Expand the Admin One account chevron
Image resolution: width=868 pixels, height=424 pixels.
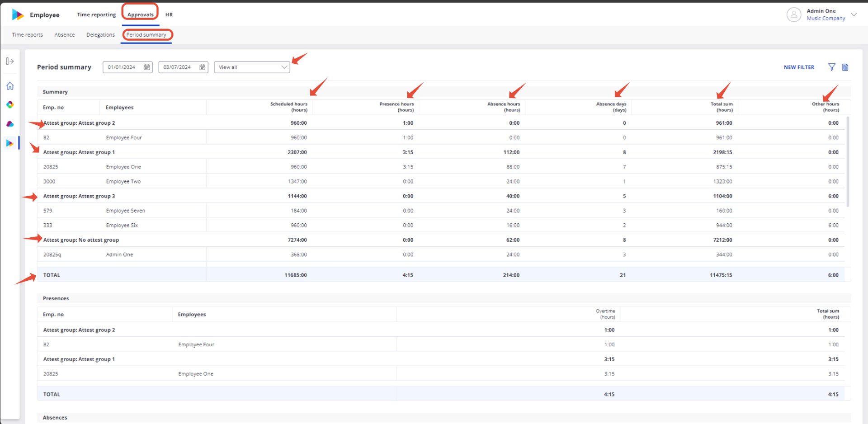[854, 14]
